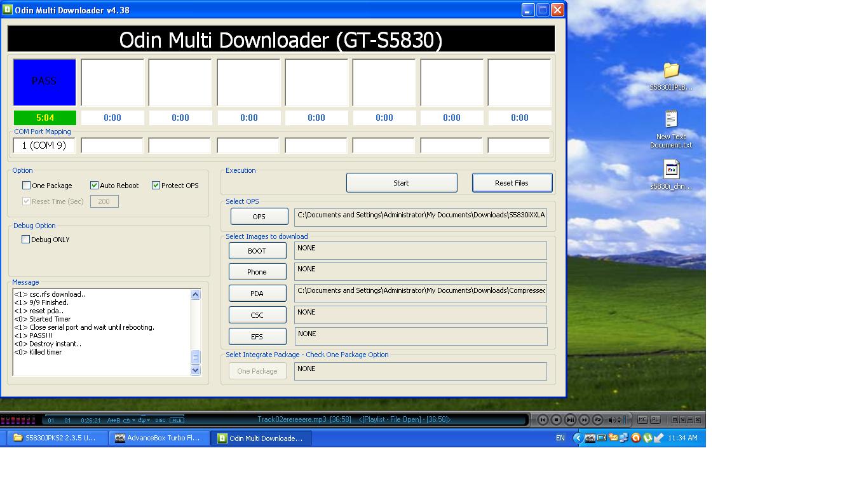Open the S5830IJPLB folder on the desktop
The image size is (868, 488).
(x=671, y=77)
